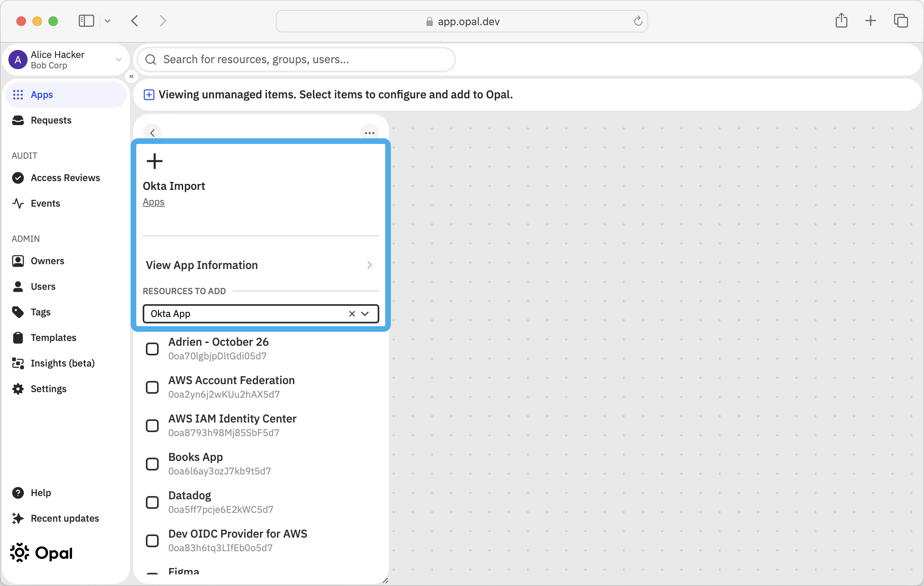Click the Safari share icon
The width and height of the screenshot is (924, 586).
(x=841, y=20)
